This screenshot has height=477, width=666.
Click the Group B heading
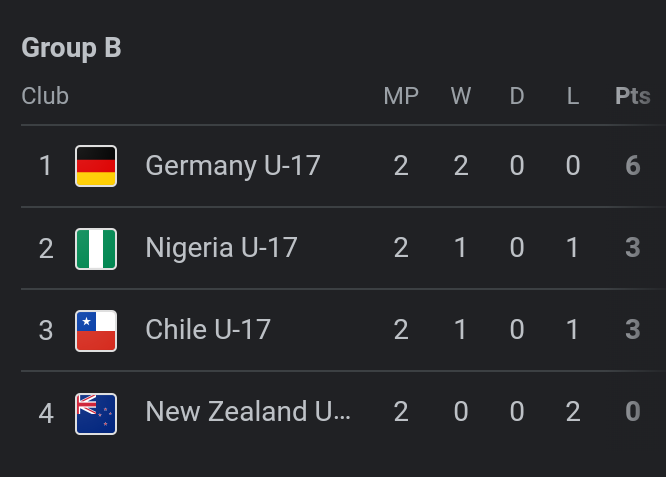point(71,48)
